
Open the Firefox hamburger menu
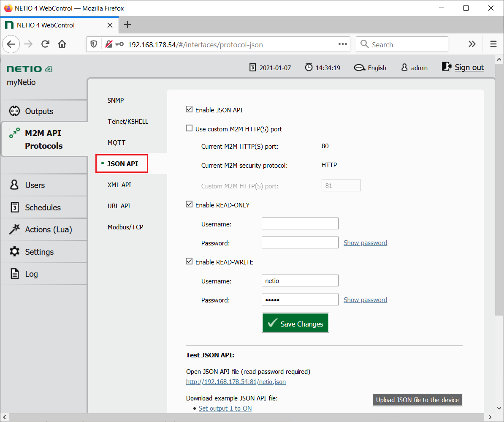pos(493,44)
